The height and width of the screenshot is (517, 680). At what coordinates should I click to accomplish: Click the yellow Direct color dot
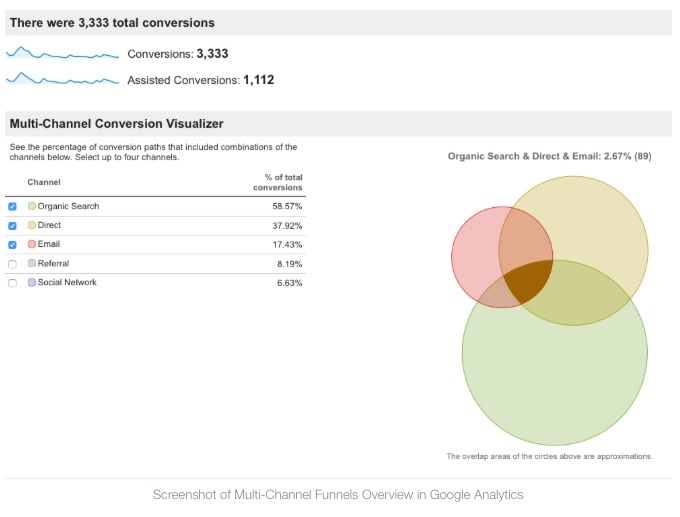(32, 225)
